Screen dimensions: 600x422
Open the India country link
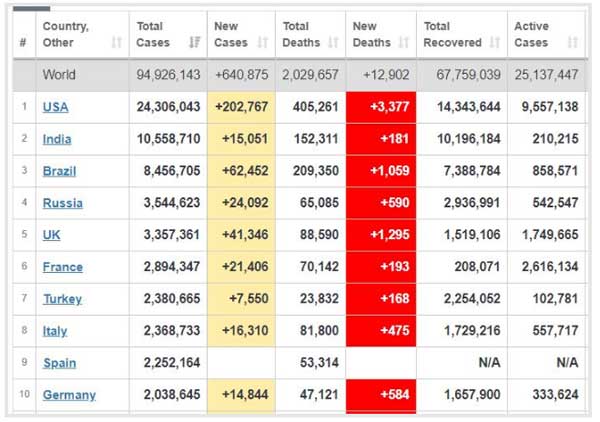pyautogui.click(x=57, y=139)
